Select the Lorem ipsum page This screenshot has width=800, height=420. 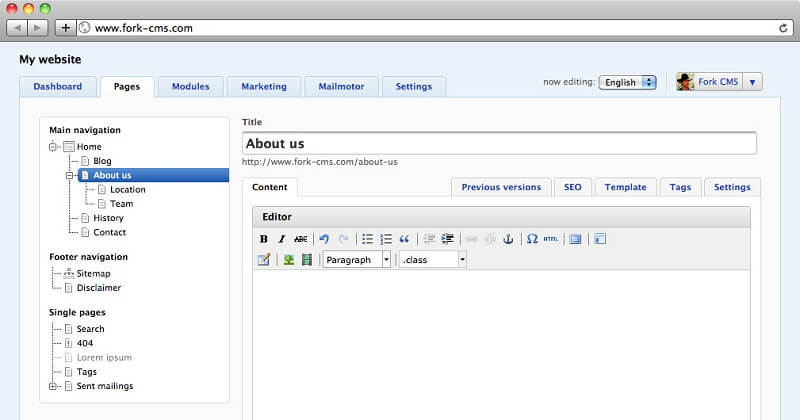(x=104, y=358)
